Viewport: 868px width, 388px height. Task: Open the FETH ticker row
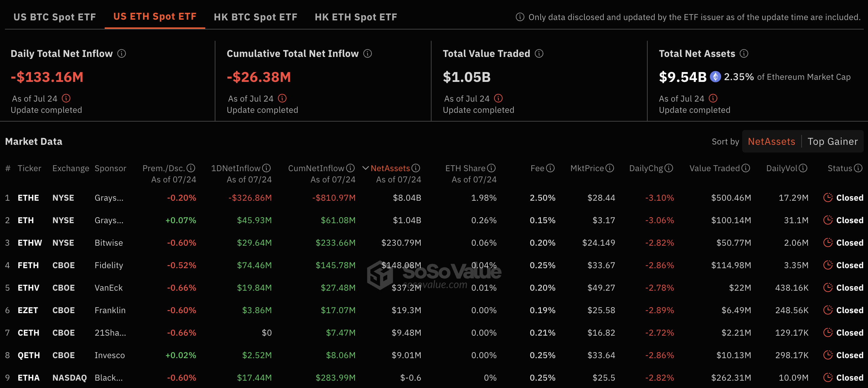(28, 265)
